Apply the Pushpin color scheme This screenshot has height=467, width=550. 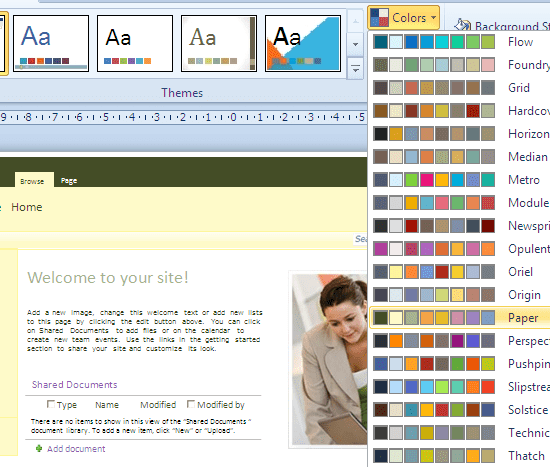(x=460, y=364)
